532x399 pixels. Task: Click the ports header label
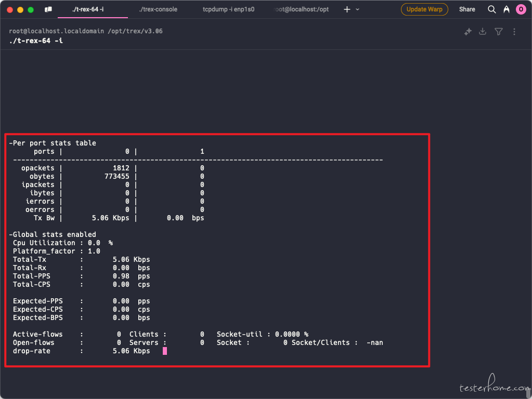tap(44, 152)
